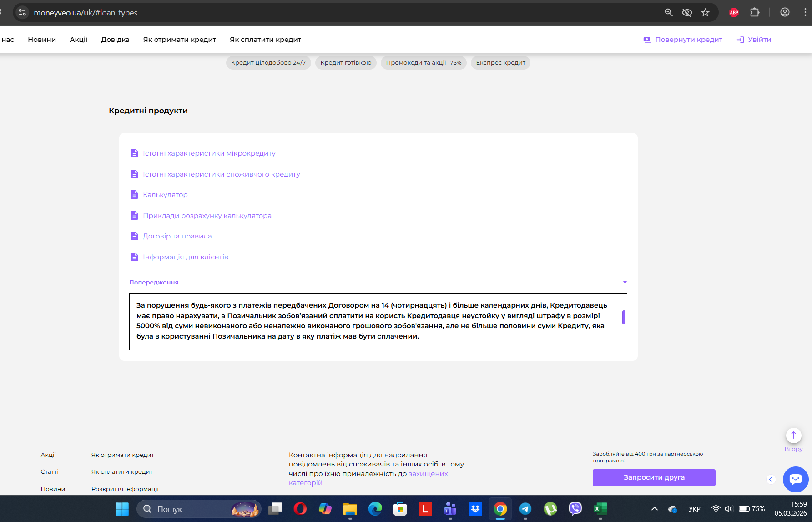Open Microsoft Teams from taskbar
The image size is (812, 522).
coord(450,509)
